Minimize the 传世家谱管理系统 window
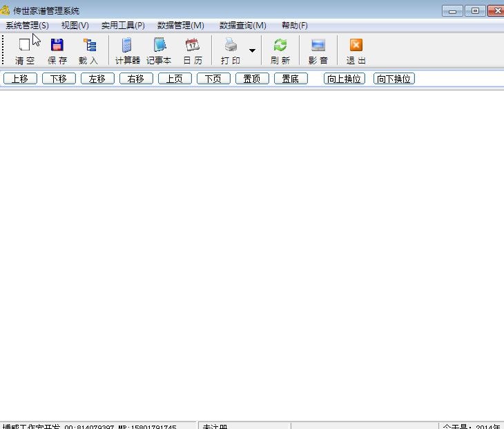This screenshot has height=429, width=504. click(453, 11)
